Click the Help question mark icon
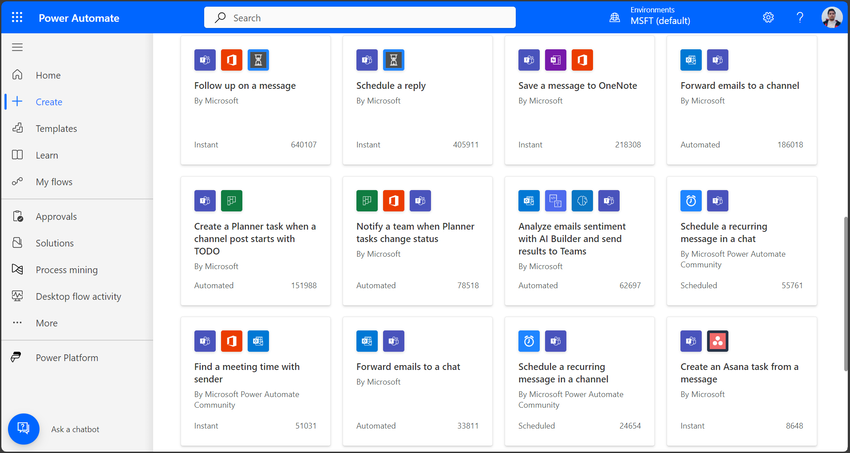The image size is (850, 453). click(x=800, y=17)
